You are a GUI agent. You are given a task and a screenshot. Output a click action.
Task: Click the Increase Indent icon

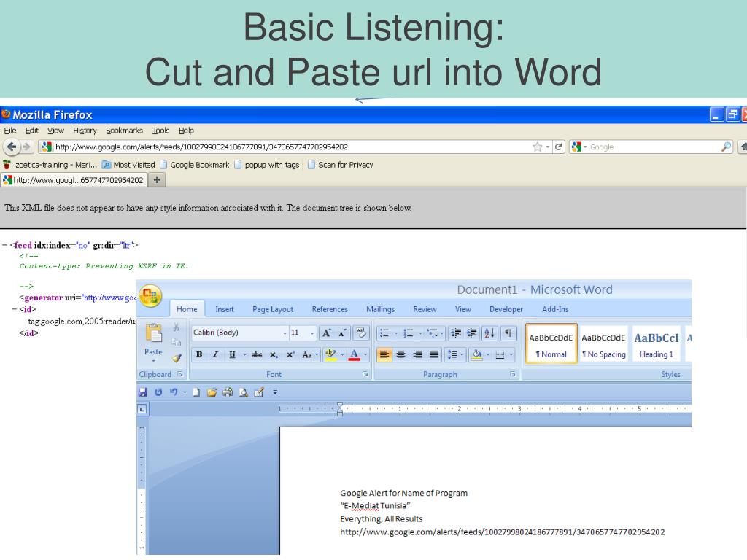tap(472, 332)
